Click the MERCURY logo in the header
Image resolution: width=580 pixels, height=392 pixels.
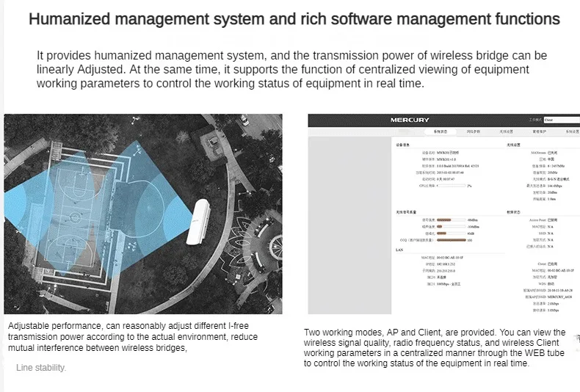409,120
